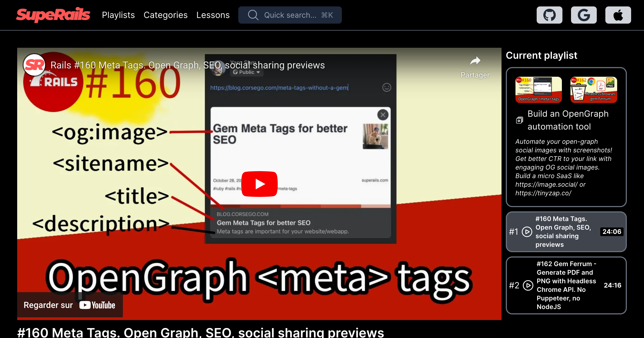Click play icon on lesson #2

pyautogui.click(x=528, y=285)
